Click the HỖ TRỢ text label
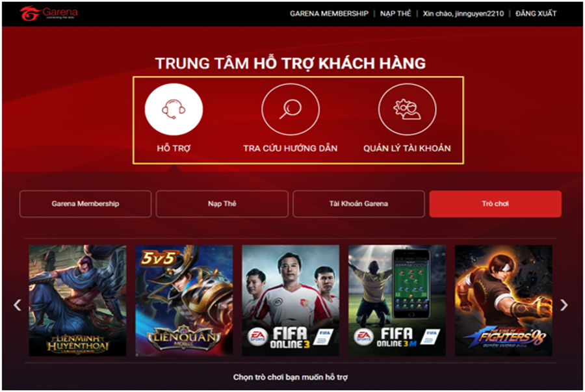Screen dimensions: 585x392 click(x=174, y=148)
